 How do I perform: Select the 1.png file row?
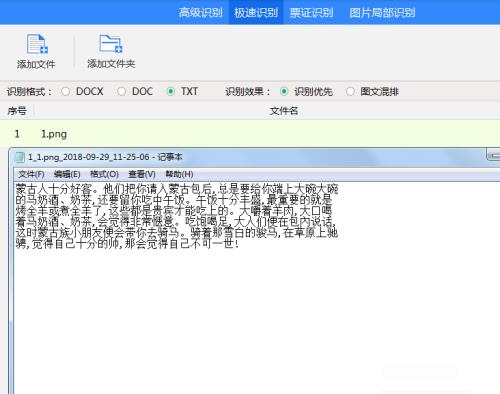tap(250, 134)
